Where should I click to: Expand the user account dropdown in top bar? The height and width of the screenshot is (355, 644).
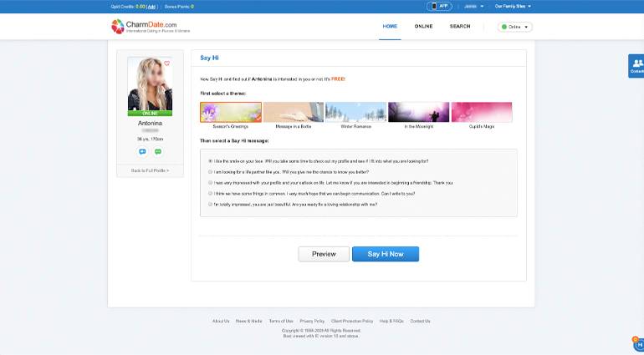[473, 6]
